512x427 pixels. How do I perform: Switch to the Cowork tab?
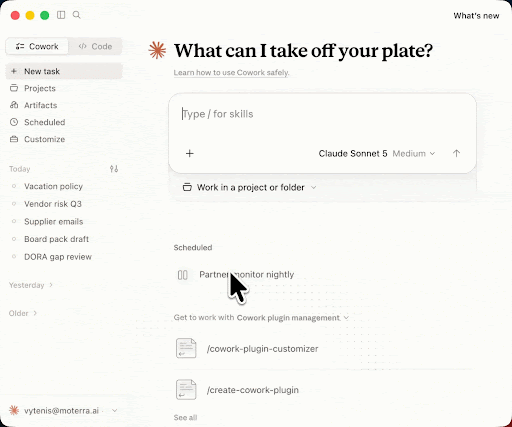click(x=37, y=46)
